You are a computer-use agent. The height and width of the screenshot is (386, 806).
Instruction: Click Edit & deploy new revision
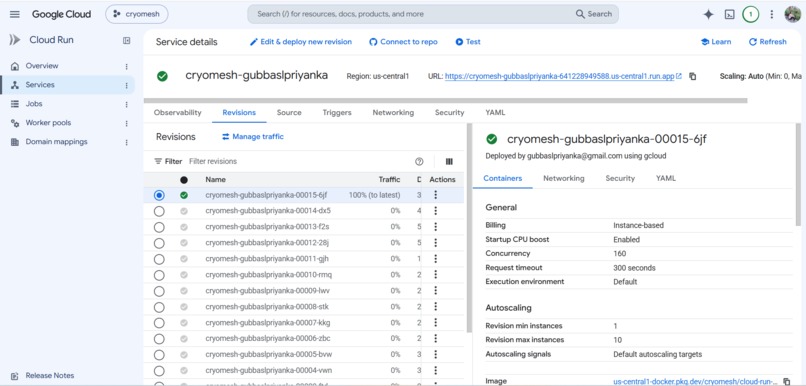(301, 42)
